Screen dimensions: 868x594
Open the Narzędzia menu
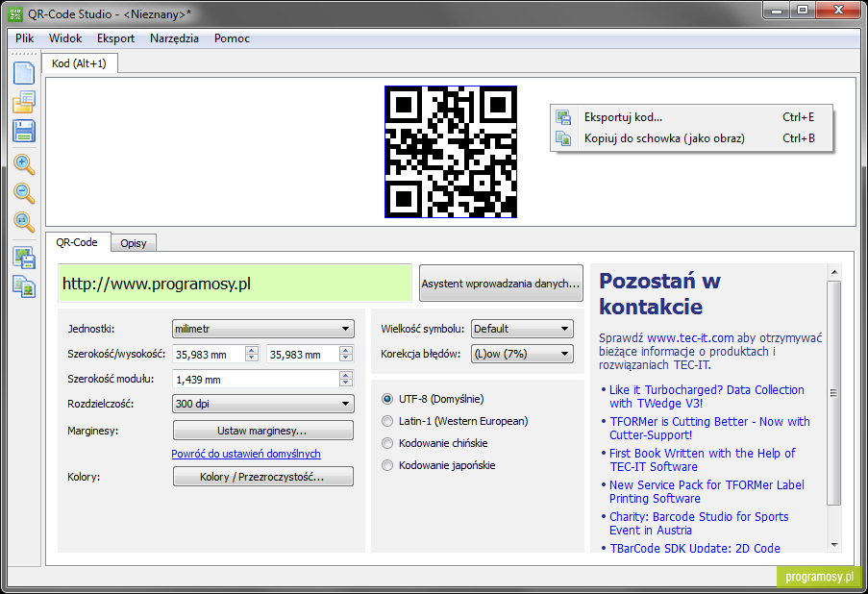pos(174,38)
